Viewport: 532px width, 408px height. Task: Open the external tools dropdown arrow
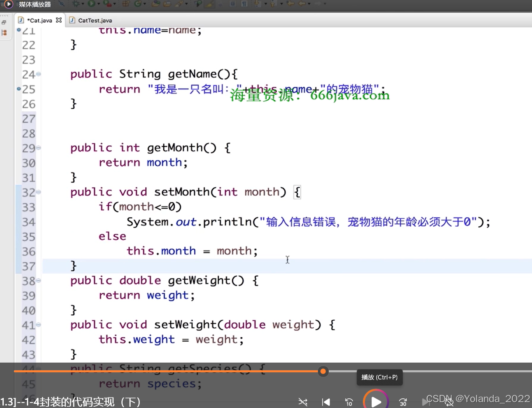point(114,4)
